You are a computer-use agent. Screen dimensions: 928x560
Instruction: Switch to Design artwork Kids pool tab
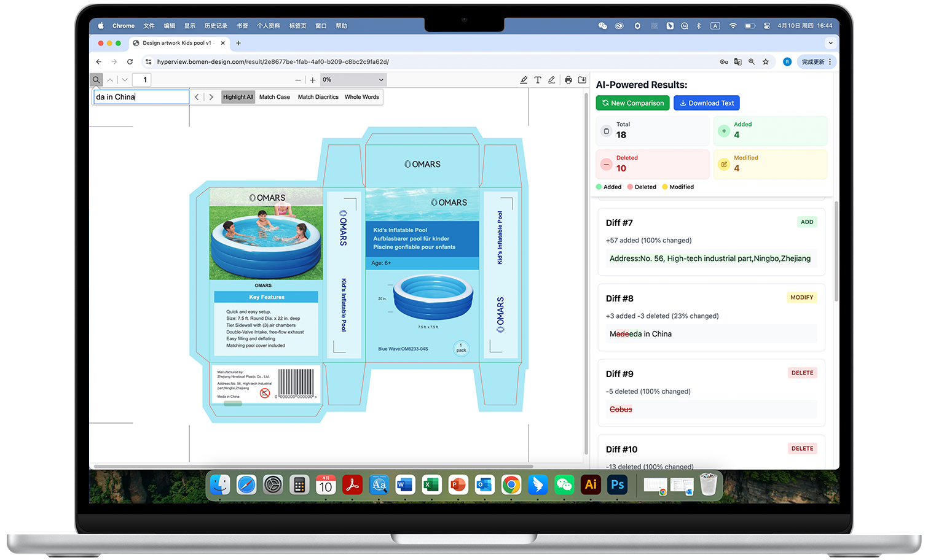click(x=176, y=43)
